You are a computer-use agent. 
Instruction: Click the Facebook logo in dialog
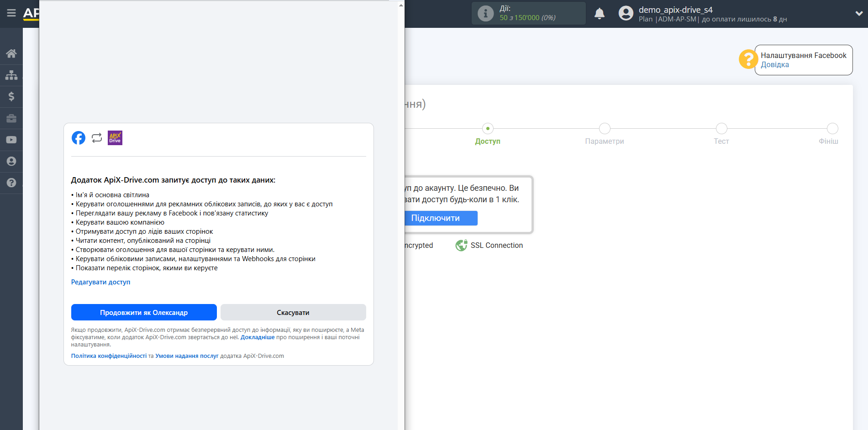[x=79, y=138]
